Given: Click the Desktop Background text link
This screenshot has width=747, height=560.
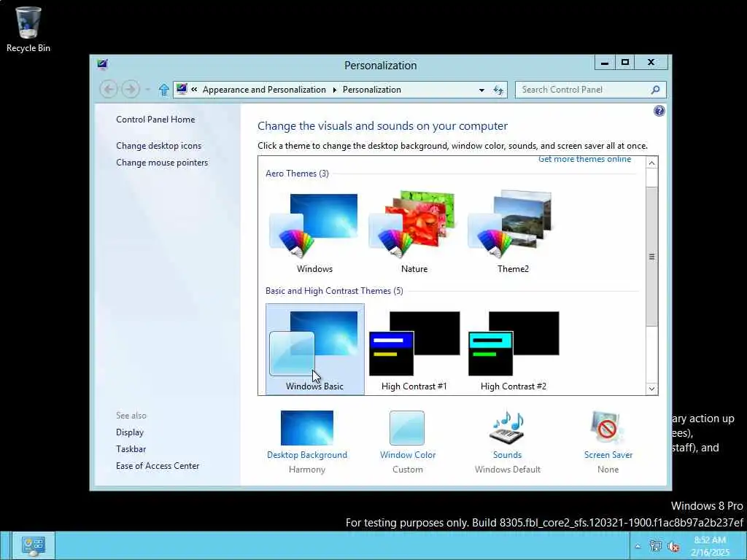Looking at the screenshot, I should (x=307, y=455).
